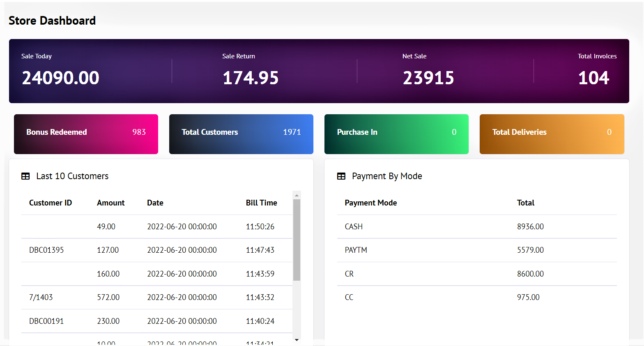This screenshot has width=644, height=346.
Task: Click the Total Deliveries count 0
Action: [x=609, y=132]
